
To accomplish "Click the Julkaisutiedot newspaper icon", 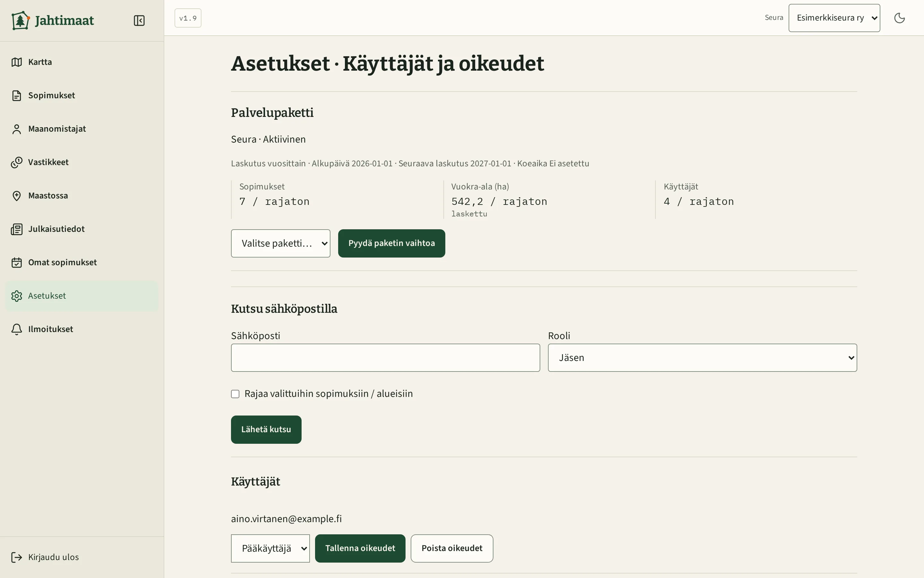I will click(16, 229).
